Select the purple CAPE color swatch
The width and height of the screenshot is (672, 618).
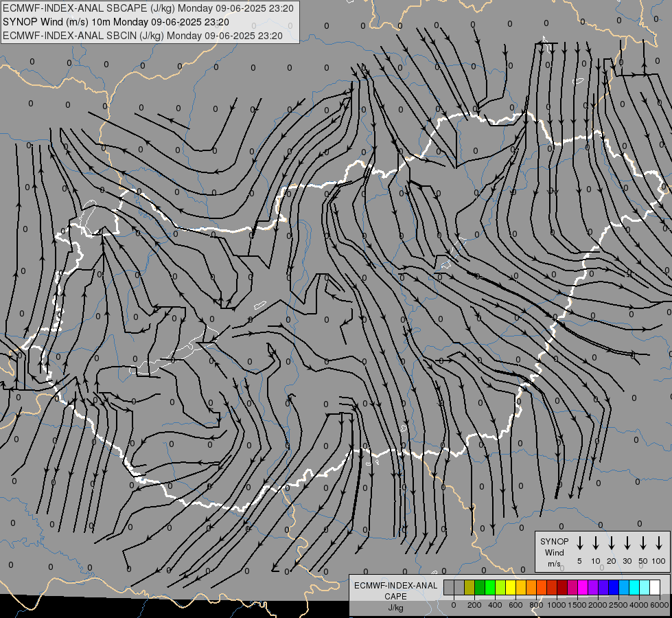tap(592, 587)
